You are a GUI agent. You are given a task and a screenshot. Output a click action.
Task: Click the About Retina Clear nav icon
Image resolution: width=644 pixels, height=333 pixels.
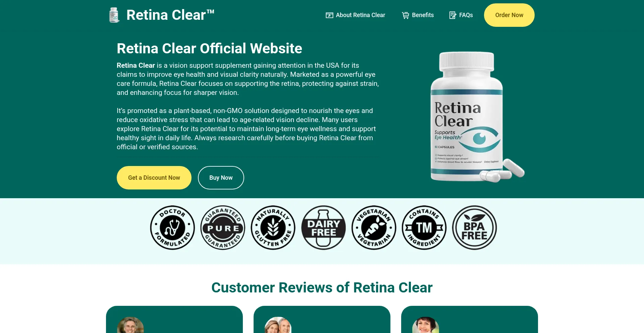pos(329,15)
